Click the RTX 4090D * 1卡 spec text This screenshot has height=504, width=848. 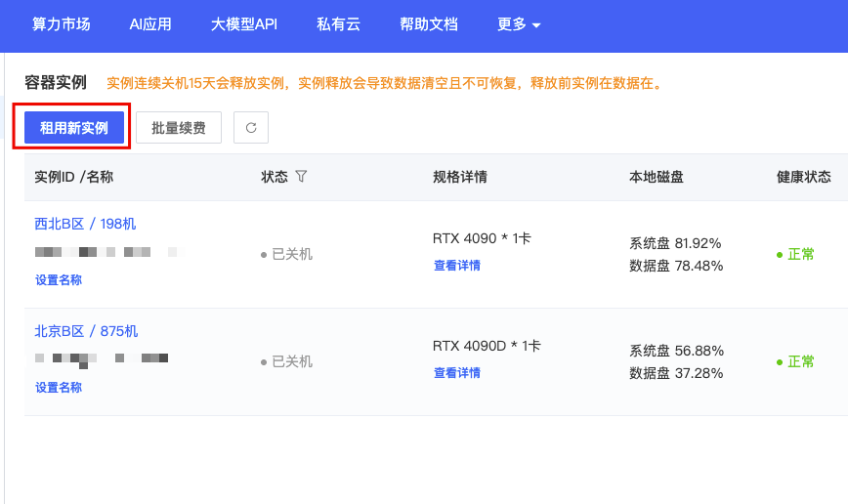487,346
